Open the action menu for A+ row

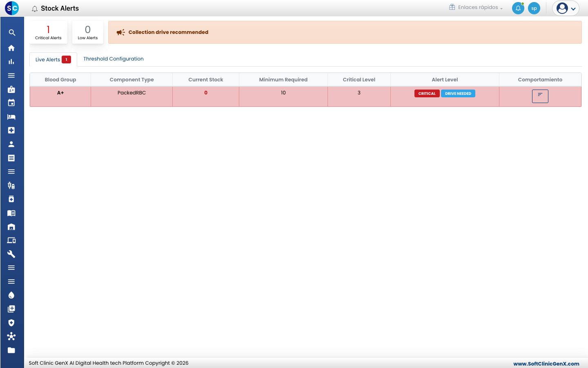click(540, 96)
